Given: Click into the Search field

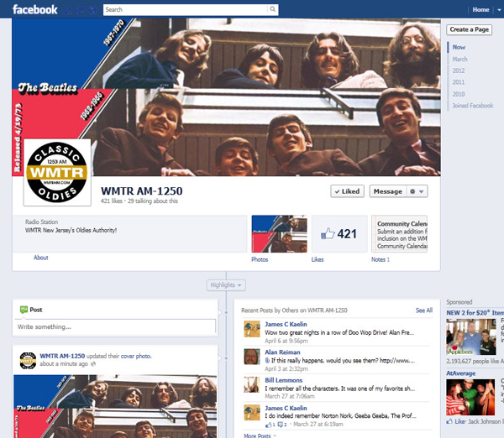Looking at the screenshot, I should (x=186, y=9).
